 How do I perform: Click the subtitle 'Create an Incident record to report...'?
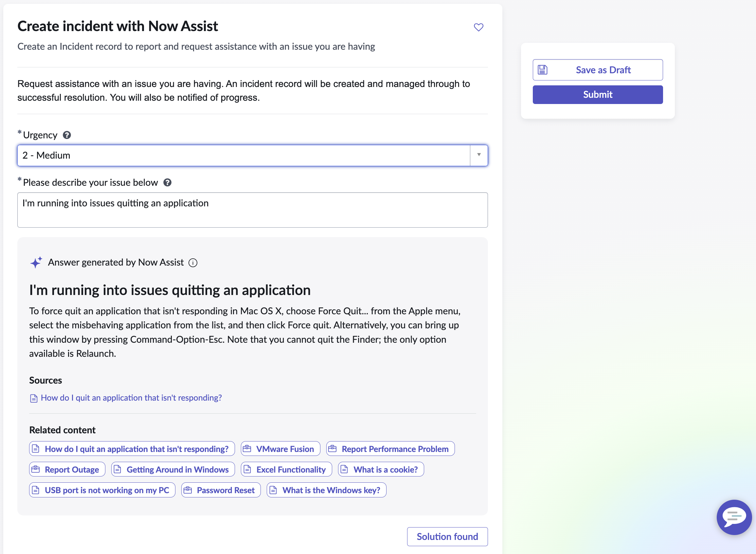(196, 46)
